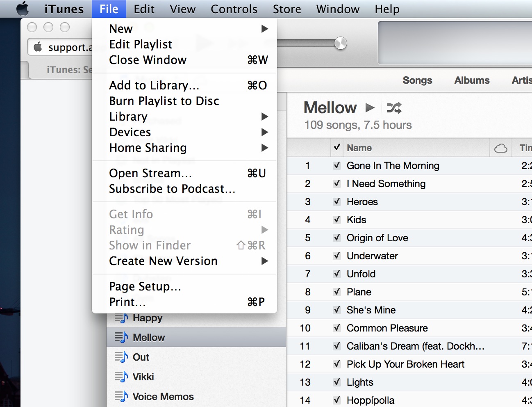
Task: Uncheck Gone In The Morning song
Action: coord(337,165)
